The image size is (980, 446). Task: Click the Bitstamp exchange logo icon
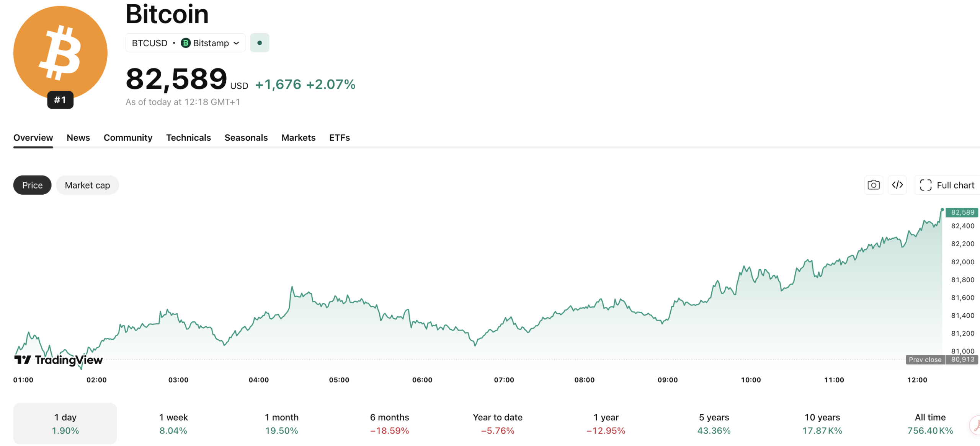186,43
